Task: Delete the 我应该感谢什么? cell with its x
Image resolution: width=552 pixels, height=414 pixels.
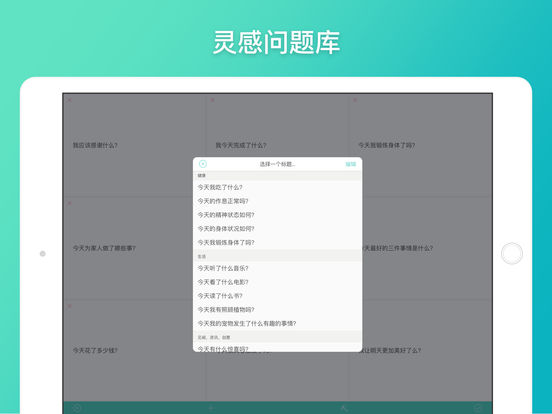Action: click(x=69, y=100)
